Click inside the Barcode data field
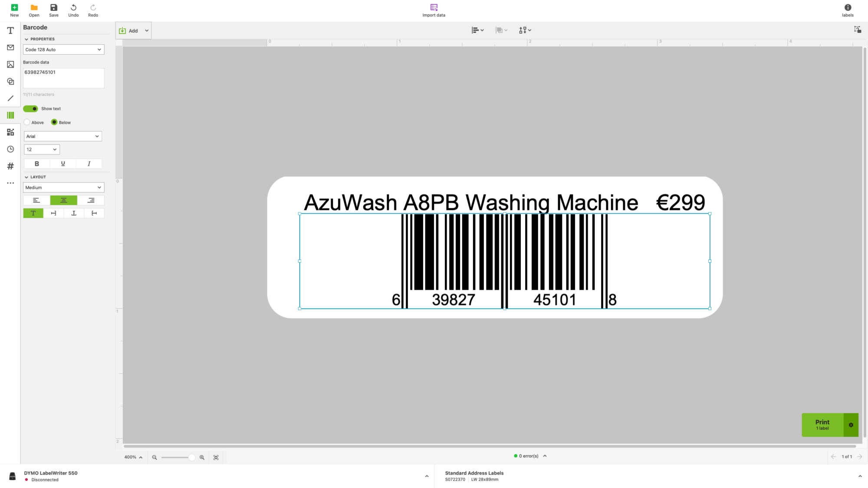 (x=63, y=78)
